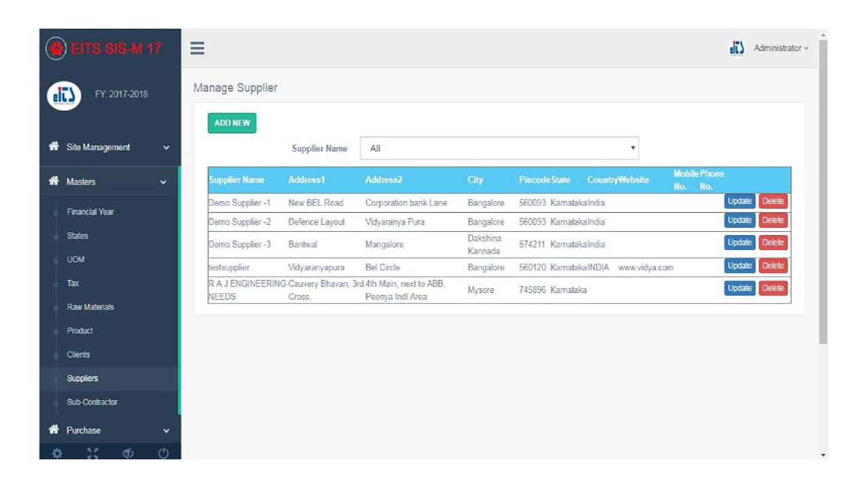The image size is (868, 488).
Task: Click the round EITS profile logo
Action: click(x=64, y=95)
